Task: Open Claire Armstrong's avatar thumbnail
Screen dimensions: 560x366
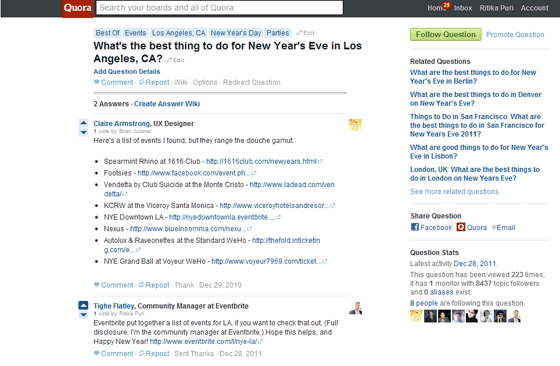Action: 355,125
